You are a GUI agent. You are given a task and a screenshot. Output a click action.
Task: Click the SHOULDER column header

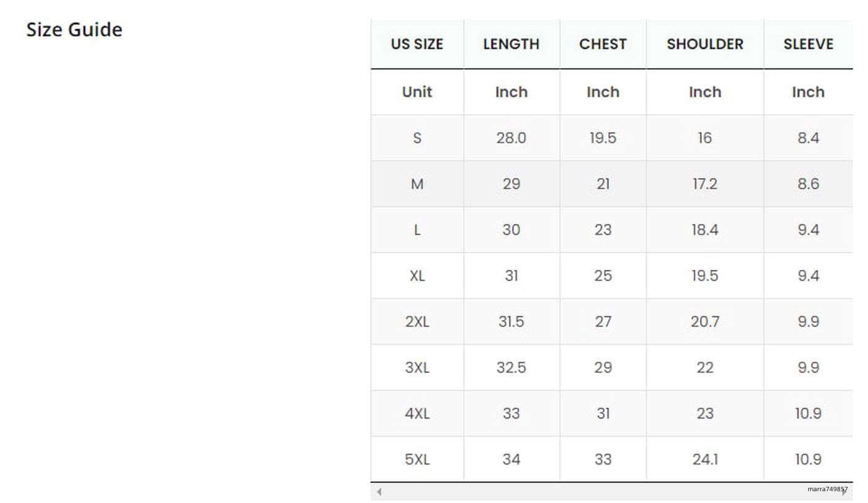[x=705, y=45]
